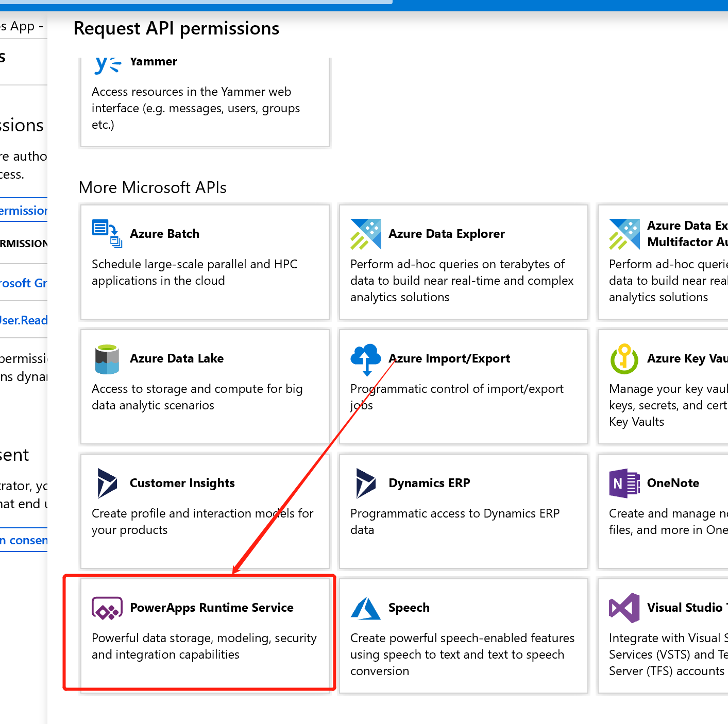Open the Azure Data Explorer title
Image resolution: width=728 pixels, height=724 pixels.
click(x=447, y=234)
